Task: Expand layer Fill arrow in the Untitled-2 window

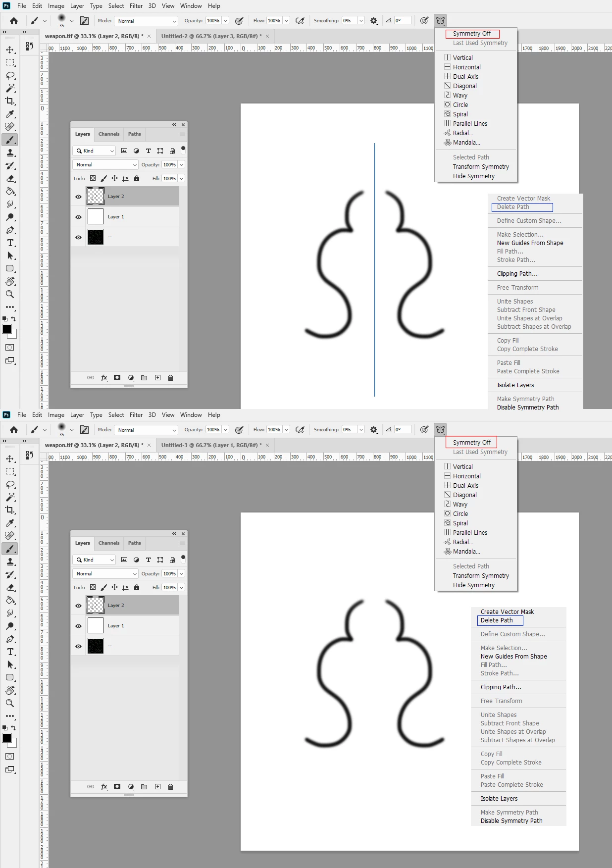Action: [x=182, y=178]
